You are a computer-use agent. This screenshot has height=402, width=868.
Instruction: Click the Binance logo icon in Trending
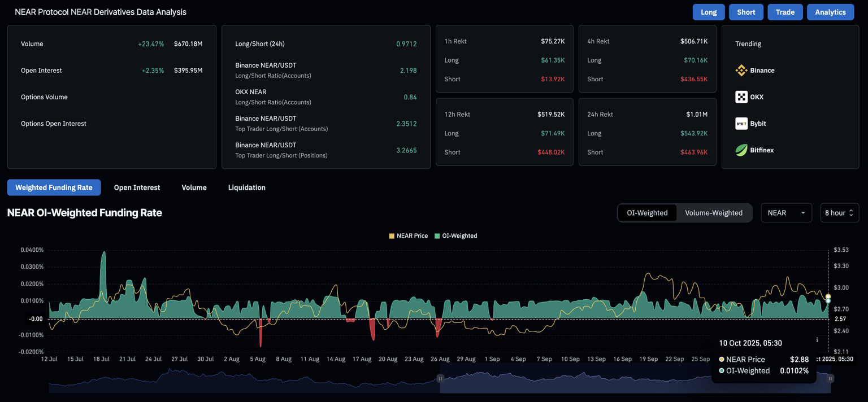pos(741,71)
